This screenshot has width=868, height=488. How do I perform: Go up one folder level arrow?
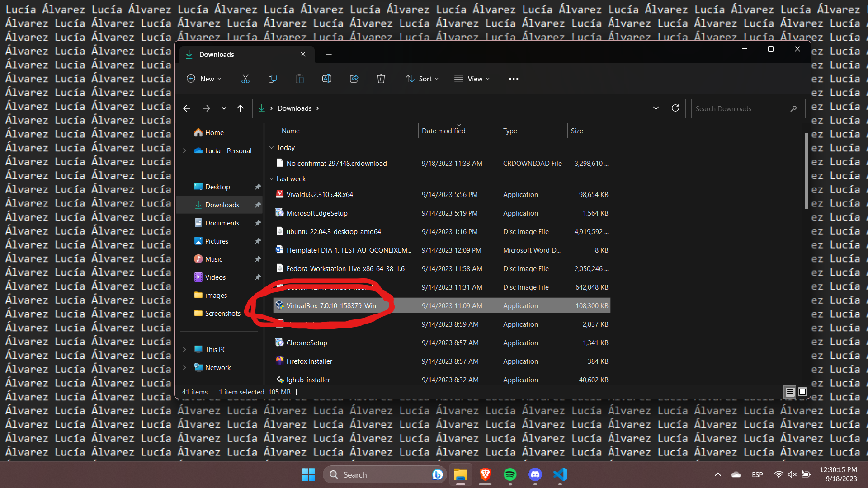coord(240,108)
